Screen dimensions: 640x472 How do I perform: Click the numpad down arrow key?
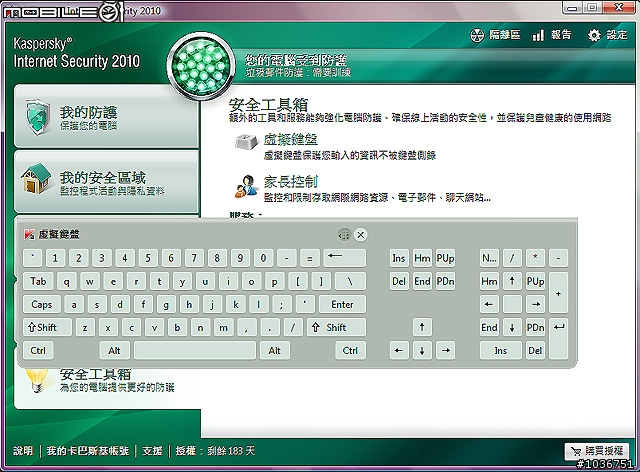[x=512, y=327]
